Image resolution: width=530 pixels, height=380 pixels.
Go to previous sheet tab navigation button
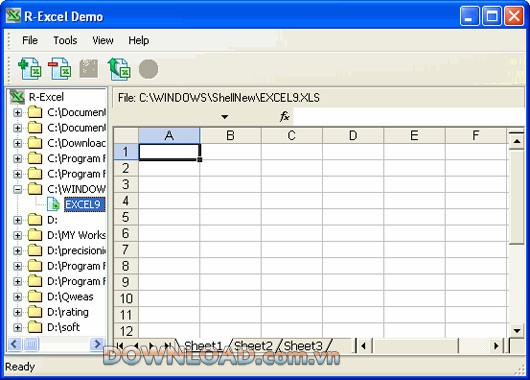(136, 346)
